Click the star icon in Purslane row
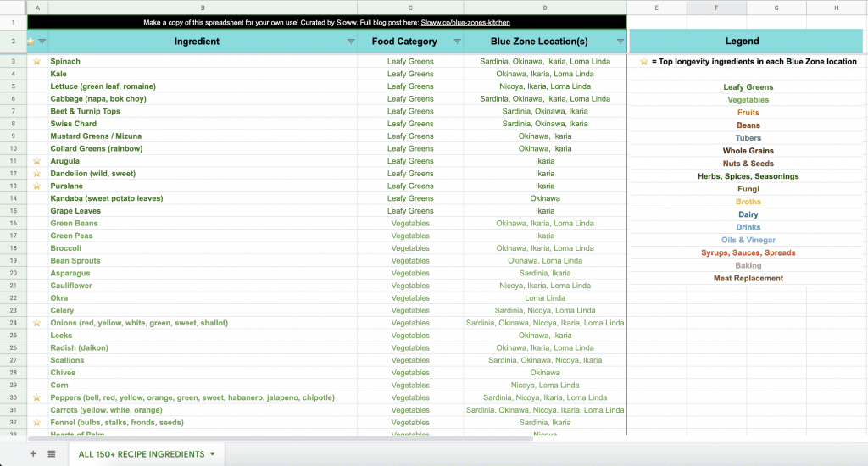 click(36, 186)
